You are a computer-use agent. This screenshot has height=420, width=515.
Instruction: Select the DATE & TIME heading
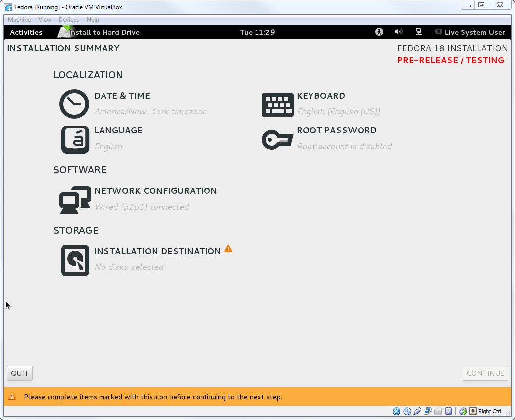122,96
